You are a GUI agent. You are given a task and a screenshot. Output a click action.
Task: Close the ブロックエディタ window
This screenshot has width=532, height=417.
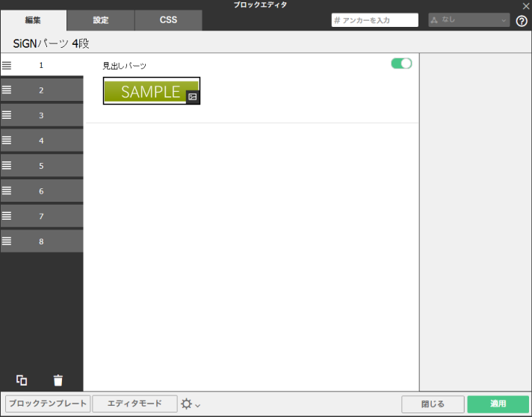point(526,6)
